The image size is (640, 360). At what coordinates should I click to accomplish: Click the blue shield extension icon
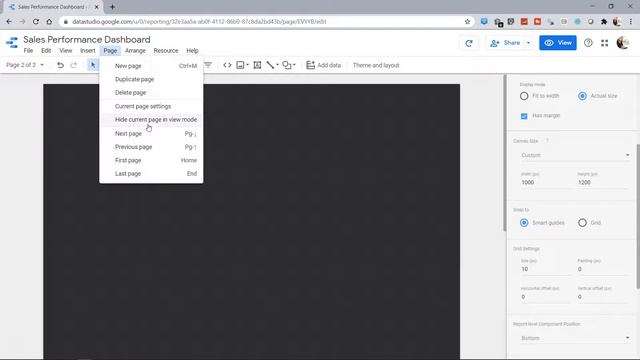click(484, 22)
